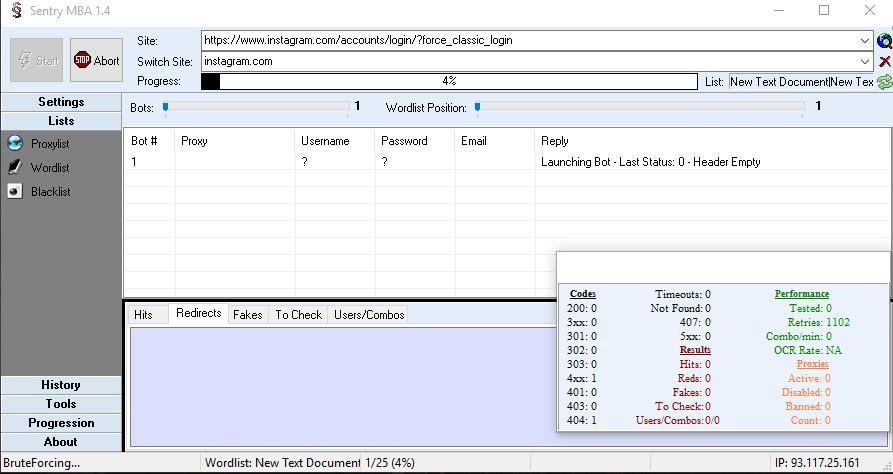Click the Wordlist label in the sidebar

50,167
